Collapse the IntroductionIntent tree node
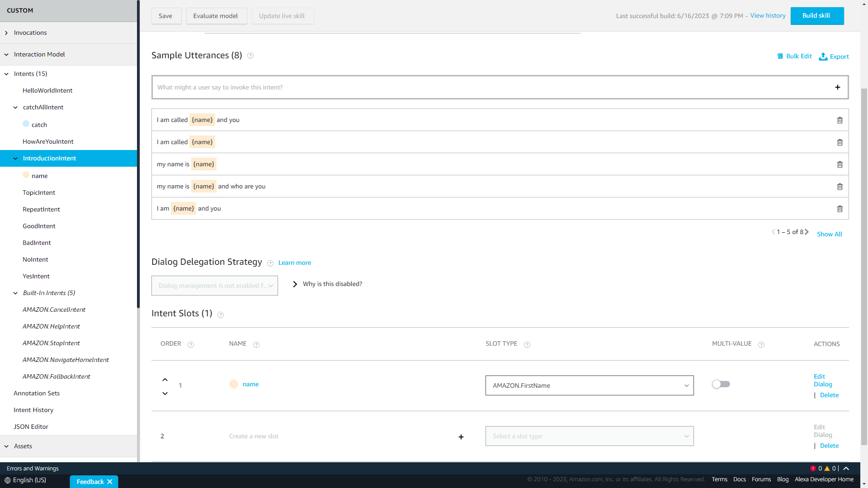The height and width of the screenshot is (488, 868). pyautogui.click(x=15, y=159)
